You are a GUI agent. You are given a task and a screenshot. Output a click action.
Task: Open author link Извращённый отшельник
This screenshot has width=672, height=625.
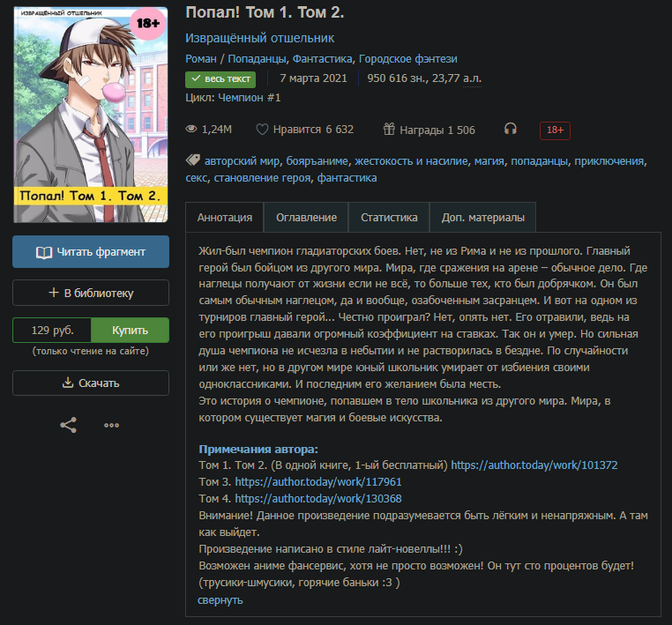pos(259,38)
